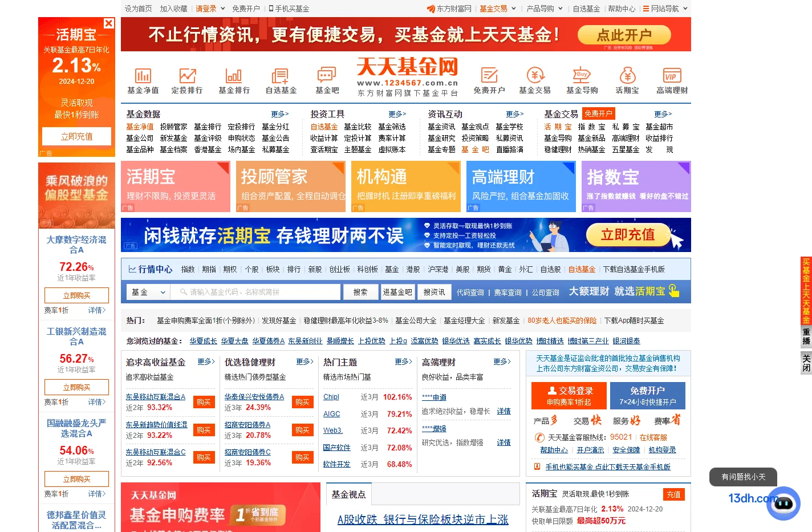Expand the 基金交易 top dropdown
Image resolution: width=812 pixels, height=532 pixels.
pyautogui.click(x=514, y=9)
